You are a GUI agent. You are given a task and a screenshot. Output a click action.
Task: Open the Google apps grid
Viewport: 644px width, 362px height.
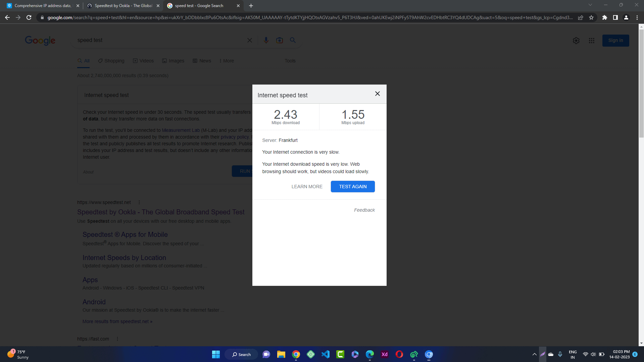(591, 40)
